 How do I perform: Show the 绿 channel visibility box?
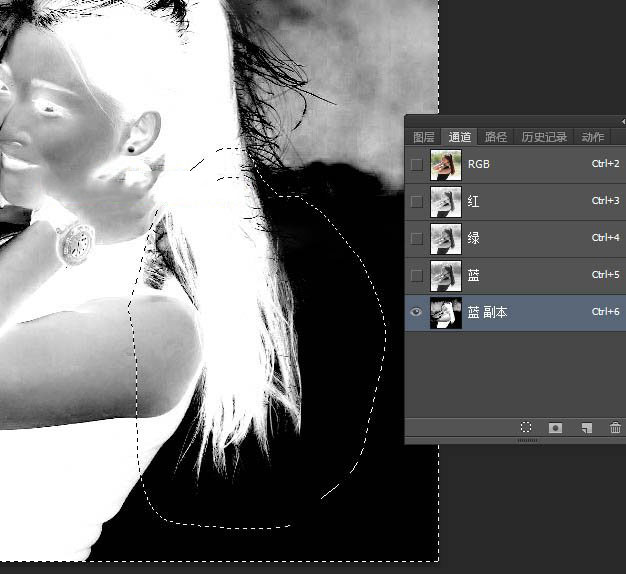tap(416, 238)
